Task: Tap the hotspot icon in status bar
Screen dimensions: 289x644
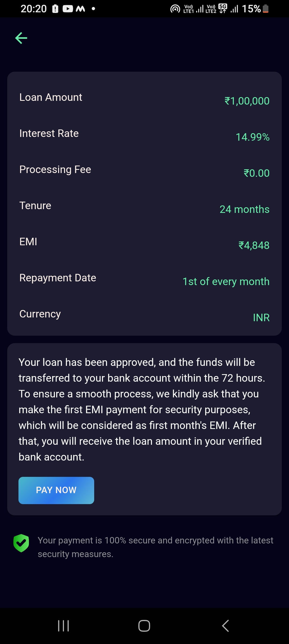Action: (x=175, y=9)
